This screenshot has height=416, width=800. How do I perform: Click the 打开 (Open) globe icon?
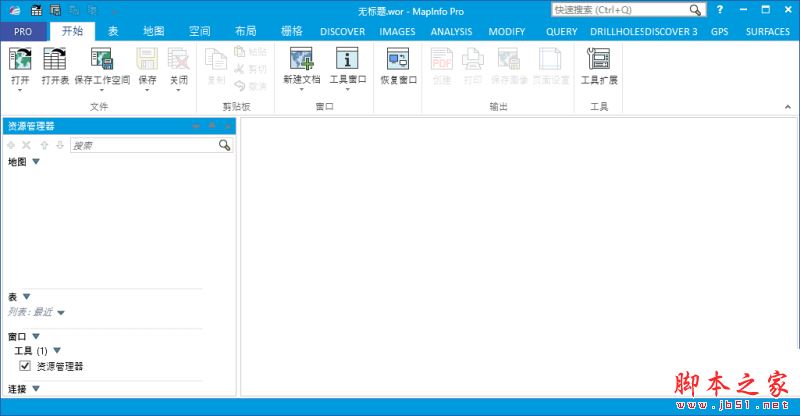(x=20, y=59)
